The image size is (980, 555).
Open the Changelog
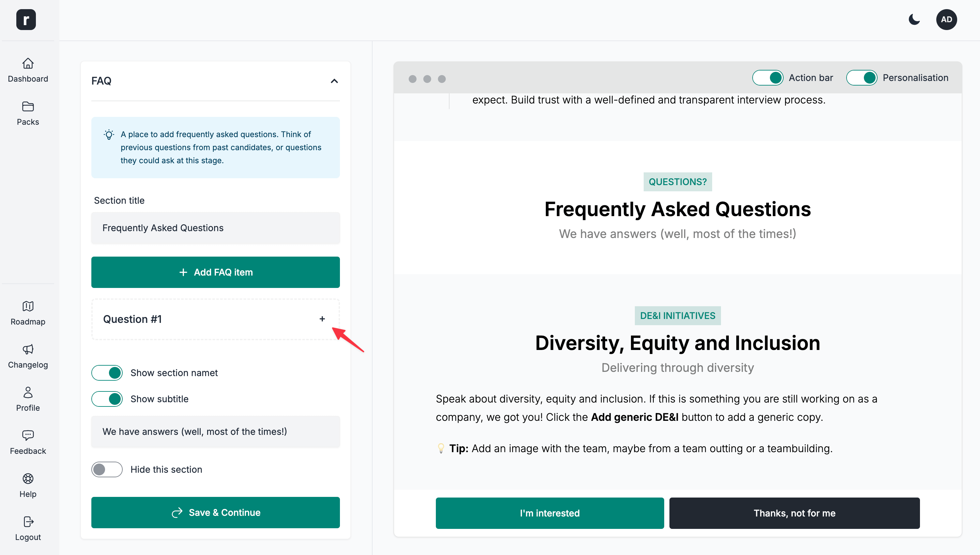point(28,356)
